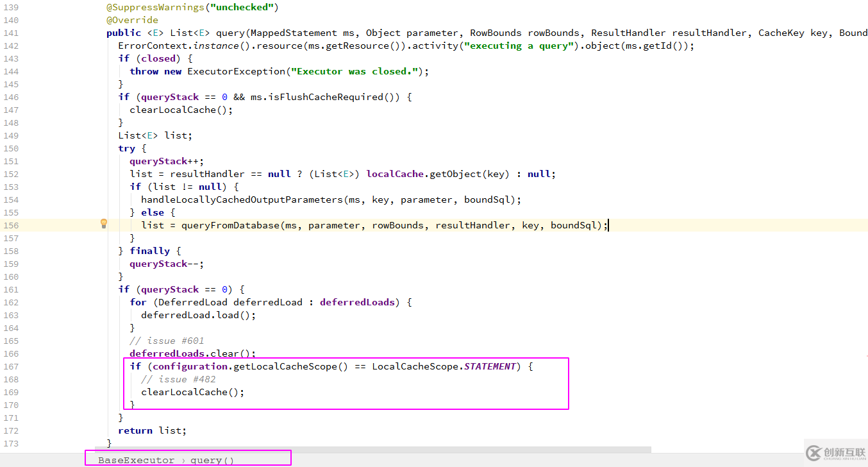868x467 pixels.
Task: Click gutter line number 162
Action: [x=11, y=302]
